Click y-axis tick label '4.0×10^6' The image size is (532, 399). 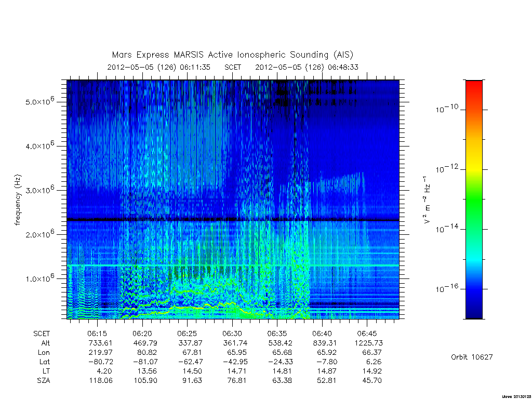tap(39, 145)
